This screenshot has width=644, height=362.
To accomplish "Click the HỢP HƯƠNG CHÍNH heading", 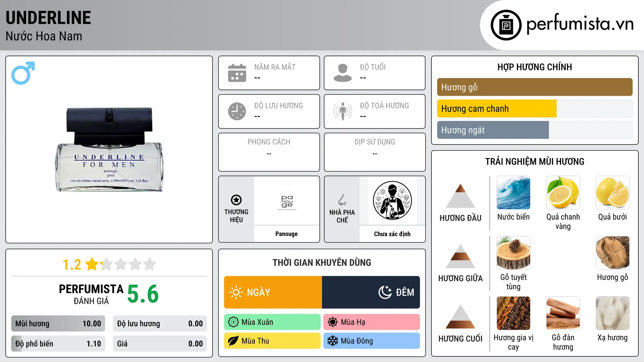I will coord(535,67).
